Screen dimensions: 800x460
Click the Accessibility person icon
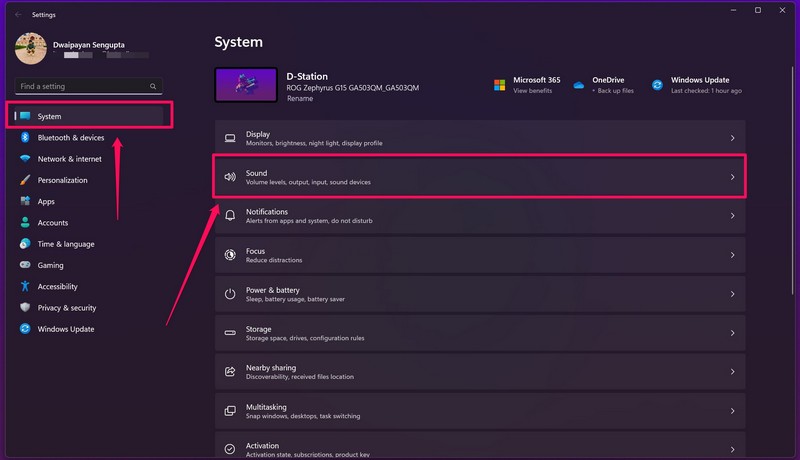tap(25, 286)
